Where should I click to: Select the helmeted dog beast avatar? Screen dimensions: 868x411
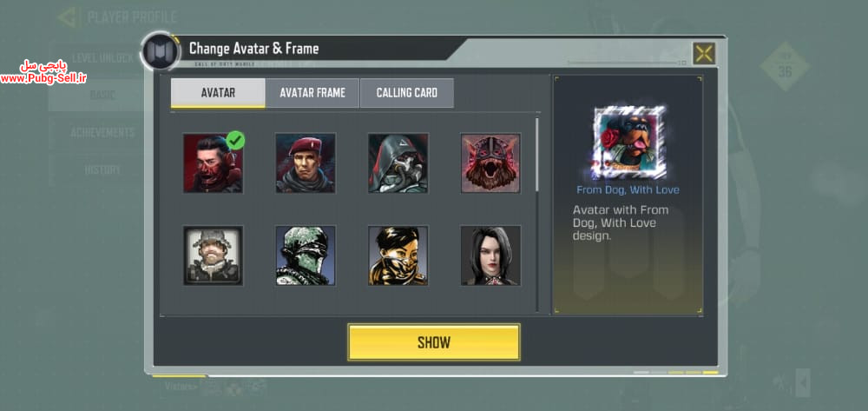[490, 162]
